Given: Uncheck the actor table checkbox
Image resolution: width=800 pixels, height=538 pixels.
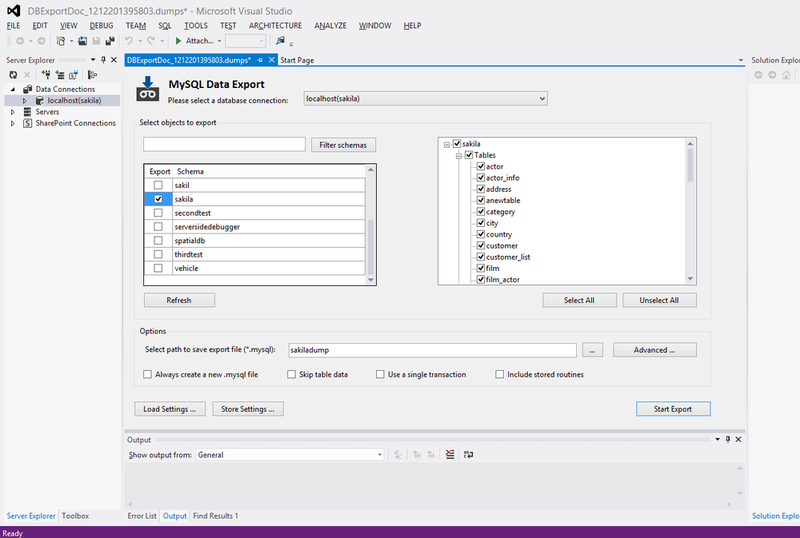Looking at the screenshot, I should [x=481, y=166].
